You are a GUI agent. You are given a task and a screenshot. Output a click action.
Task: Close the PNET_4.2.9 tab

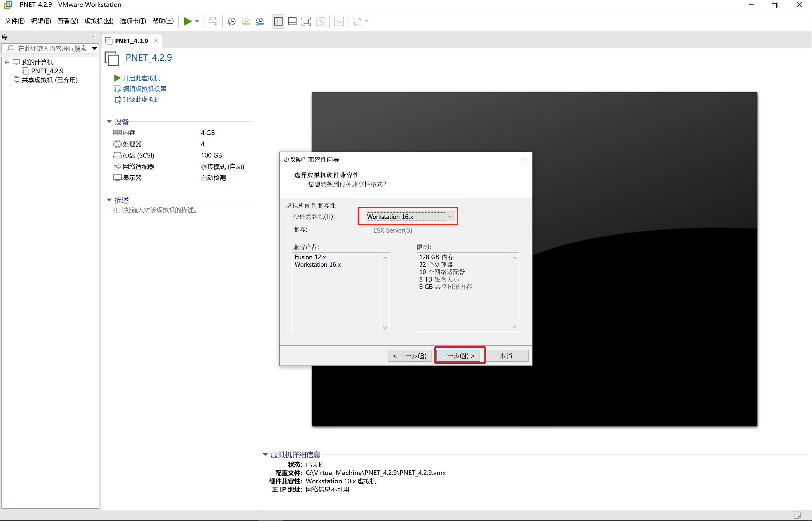coord(156,41)
